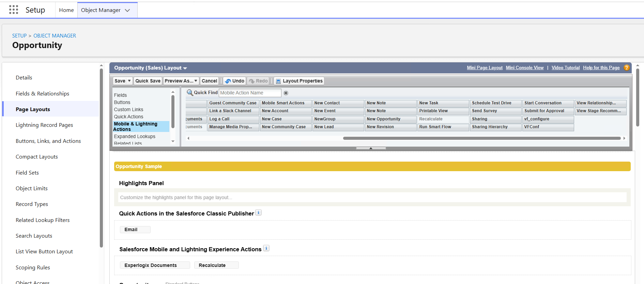
Task: Click info icon beside Salesforce Classic Publisher heading
Action: click(259, 213)
